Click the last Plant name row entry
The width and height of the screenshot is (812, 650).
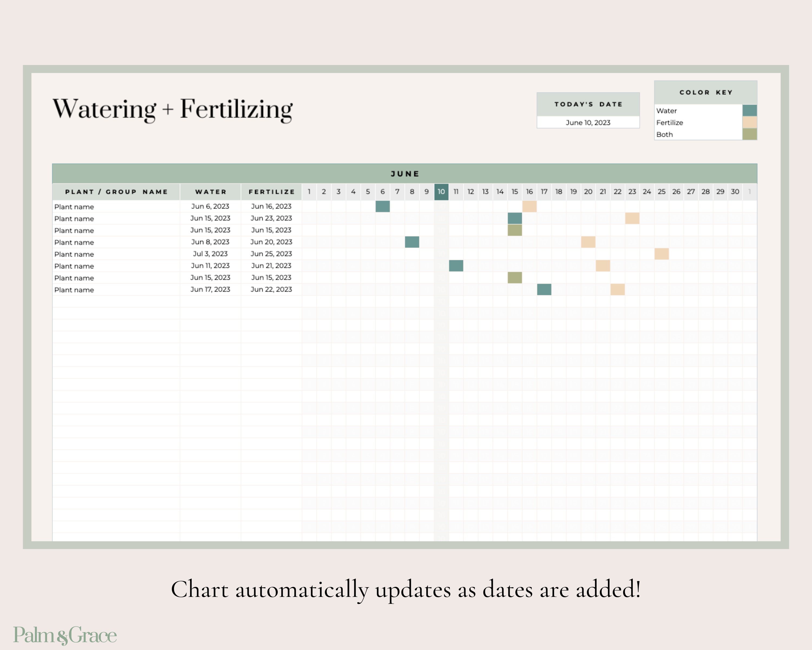click(74, 290)
